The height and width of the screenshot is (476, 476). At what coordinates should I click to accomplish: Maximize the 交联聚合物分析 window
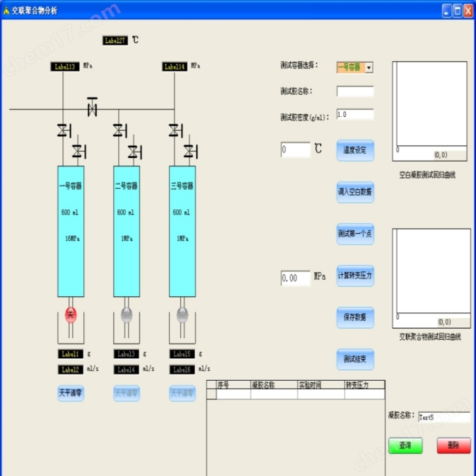coord(458,11)
